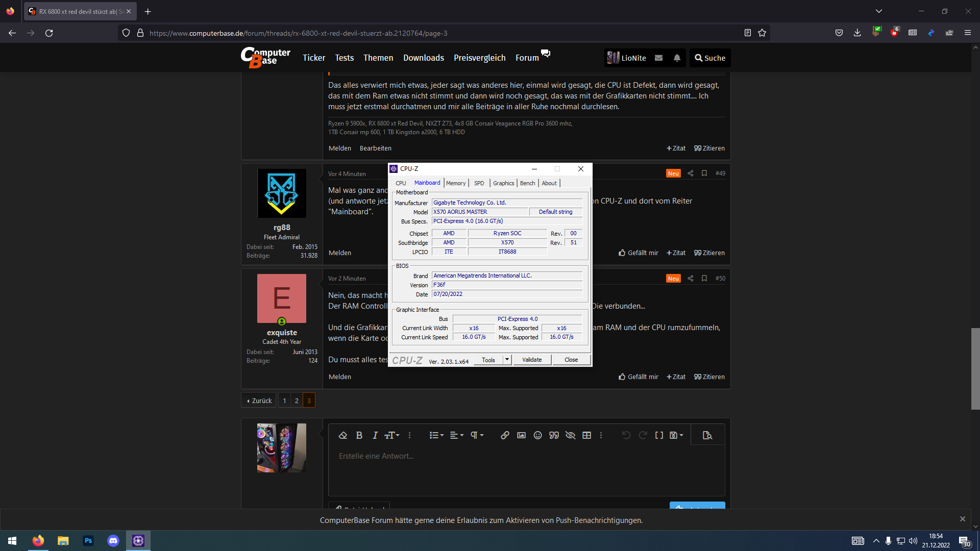
Task: Switch to the Memory tab in CPU-Z
Action: (x=455, y=183)
